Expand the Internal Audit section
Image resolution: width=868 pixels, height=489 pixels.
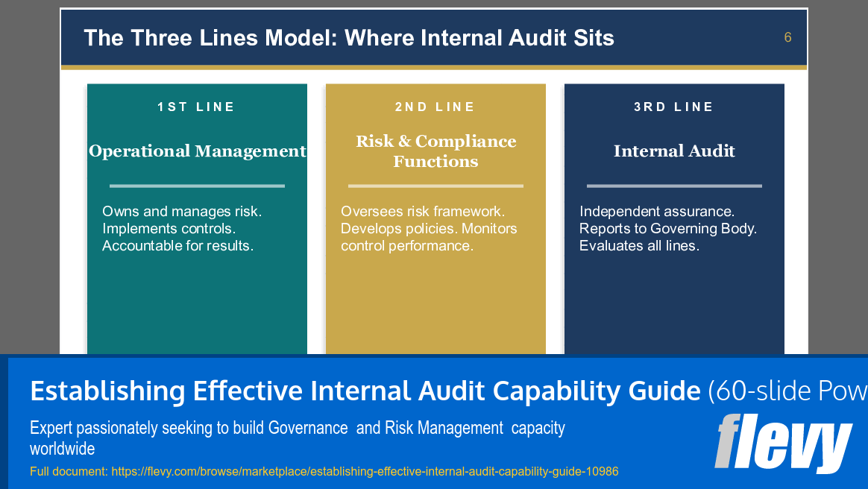(x=674, y=151)
